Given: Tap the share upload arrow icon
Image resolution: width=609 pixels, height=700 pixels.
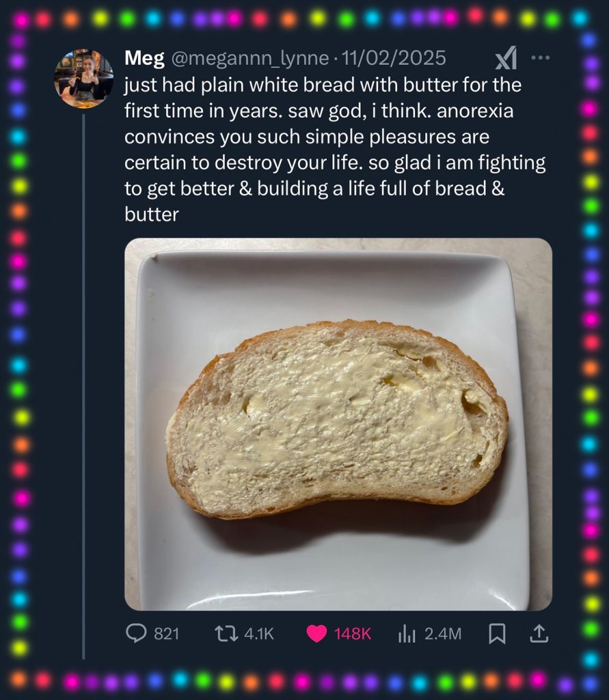Looking at the screenshot, I should [x=539, y=634].
